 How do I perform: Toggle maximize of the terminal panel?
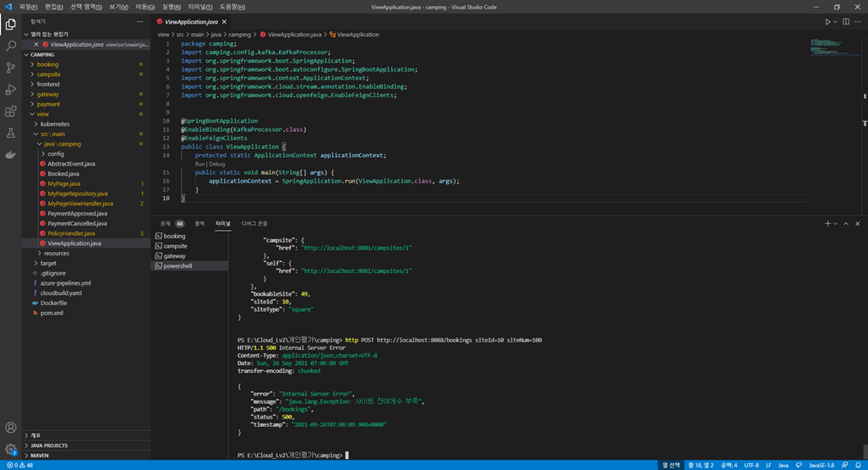[x=845, y=224]
